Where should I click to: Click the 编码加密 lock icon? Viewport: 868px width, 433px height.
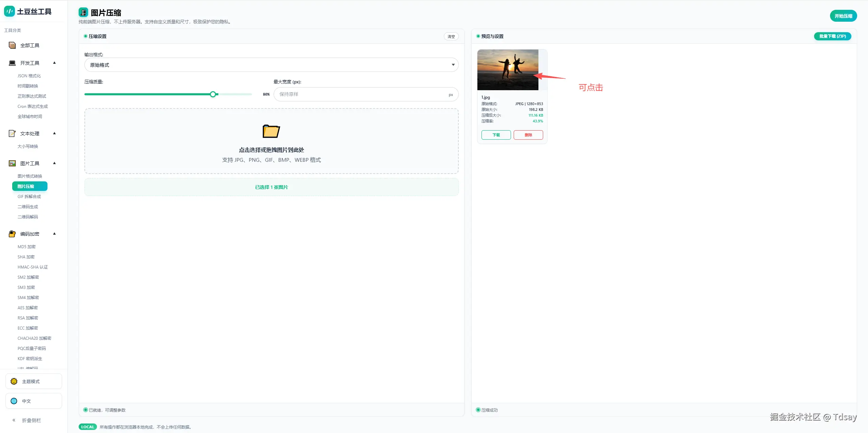pos(12,234)
